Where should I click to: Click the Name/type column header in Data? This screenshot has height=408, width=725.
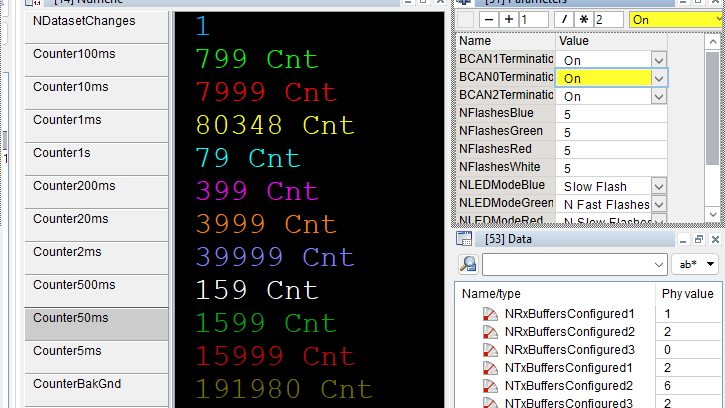pyautogui.click(x=555, y=294)
